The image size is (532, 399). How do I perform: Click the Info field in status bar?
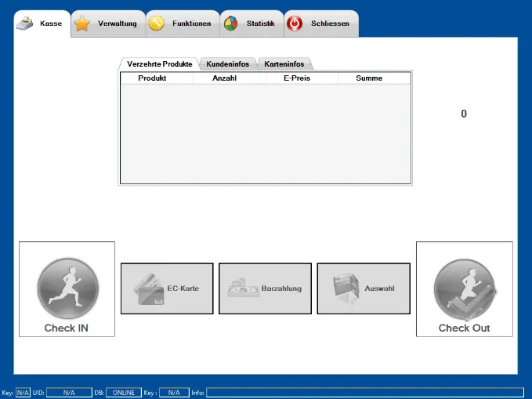pyautogui.click(x=364, y=393)
